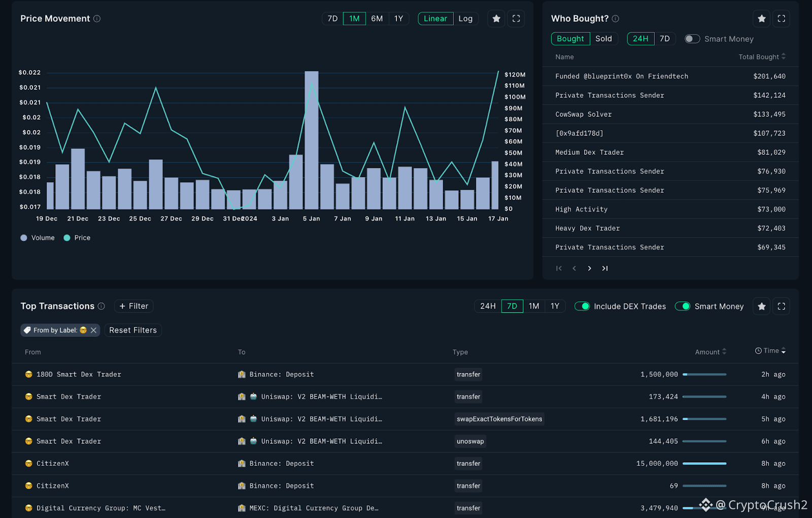Image resolution: width=812 pixels, height=518 pixels.
Task: Enable Smart Money toggle in Who Bought
Action: [x=692, y=39]
